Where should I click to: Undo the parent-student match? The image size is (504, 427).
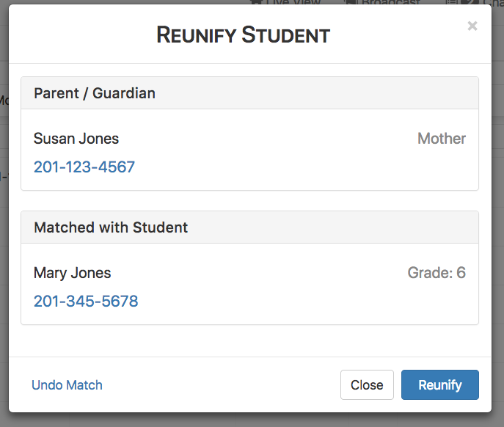(67, 385)
